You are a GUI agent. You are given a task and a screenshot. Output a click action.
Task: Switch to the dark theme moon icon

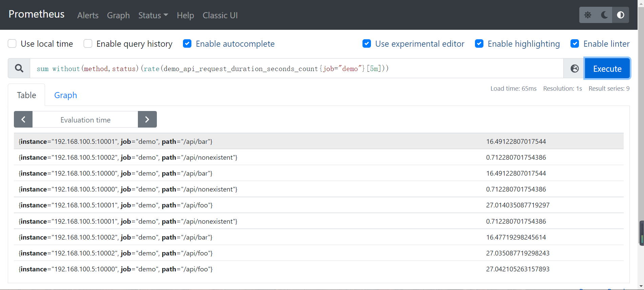click(604, 15)
